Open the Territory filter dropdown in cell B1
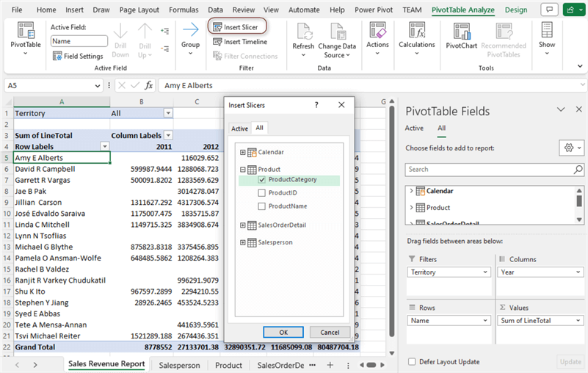 [168, 113]
